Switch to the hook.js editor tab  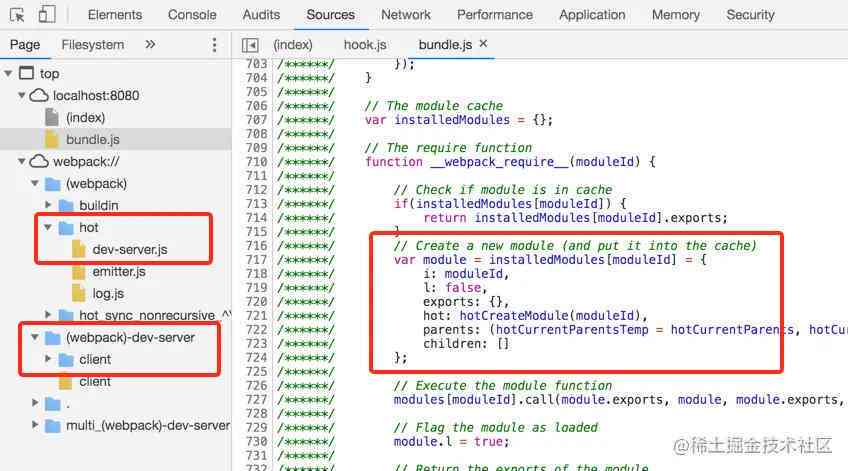(x=365, y=45)
